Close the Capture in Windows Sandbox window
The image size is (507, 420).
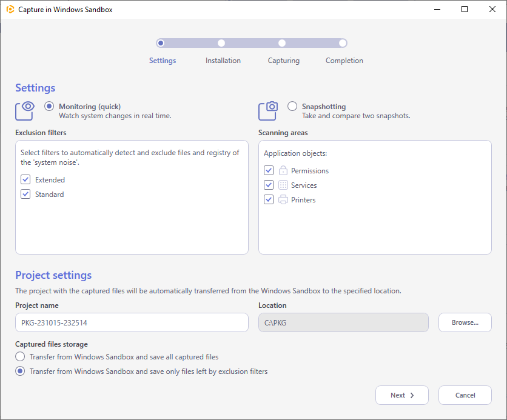pos(492,9)
